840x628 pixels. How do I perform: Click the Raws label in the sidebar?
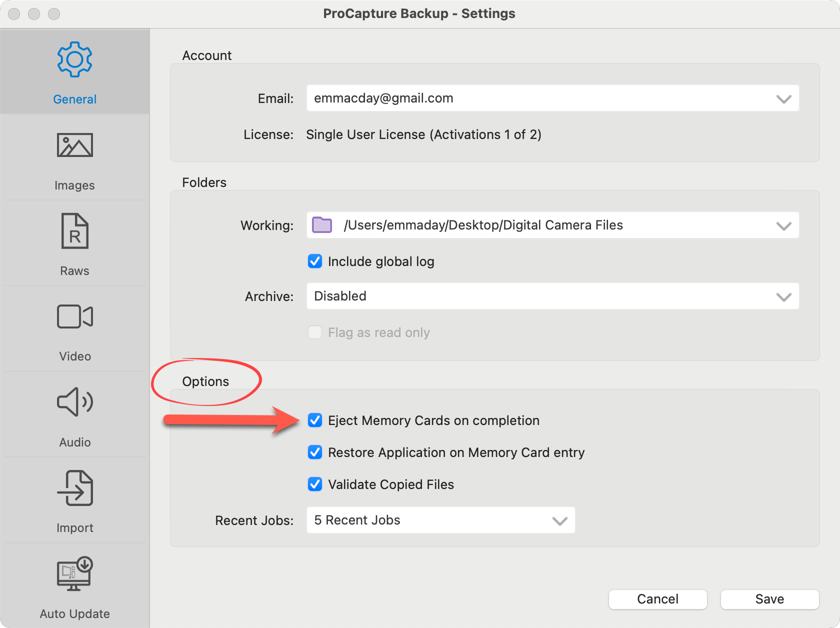pos(74,271)
